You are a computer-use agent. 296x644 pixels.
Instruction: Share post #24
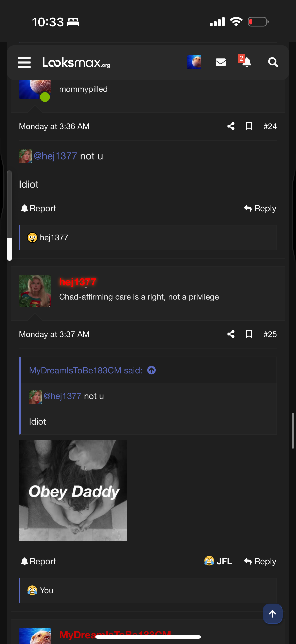tap(231, 126)
